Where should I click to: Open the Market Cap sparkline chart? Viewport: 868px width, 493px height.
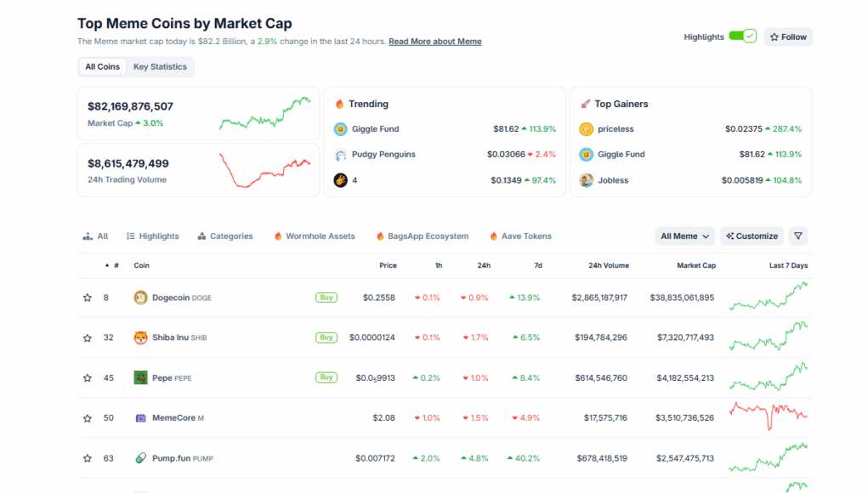264,113
